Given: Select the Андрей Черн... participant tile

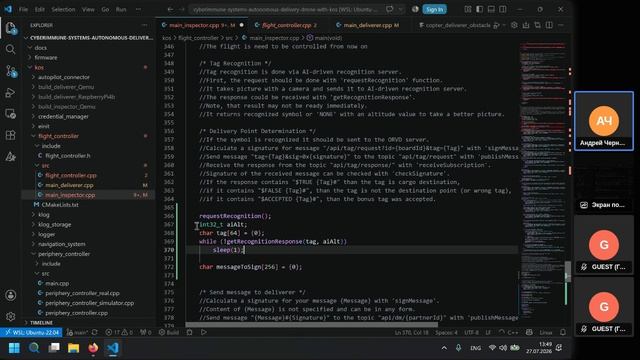Looking at the screenshot, I should (604, 121).
